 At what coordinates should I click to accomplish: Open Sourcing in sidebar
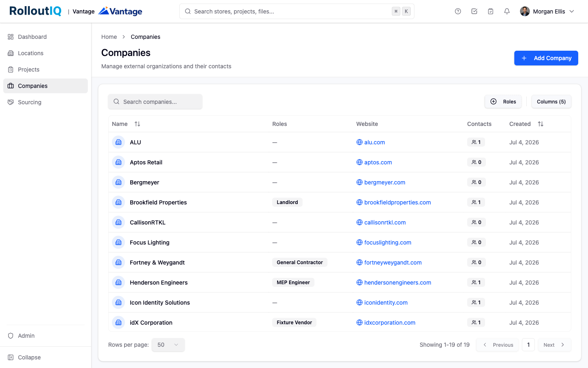(45, 102)
